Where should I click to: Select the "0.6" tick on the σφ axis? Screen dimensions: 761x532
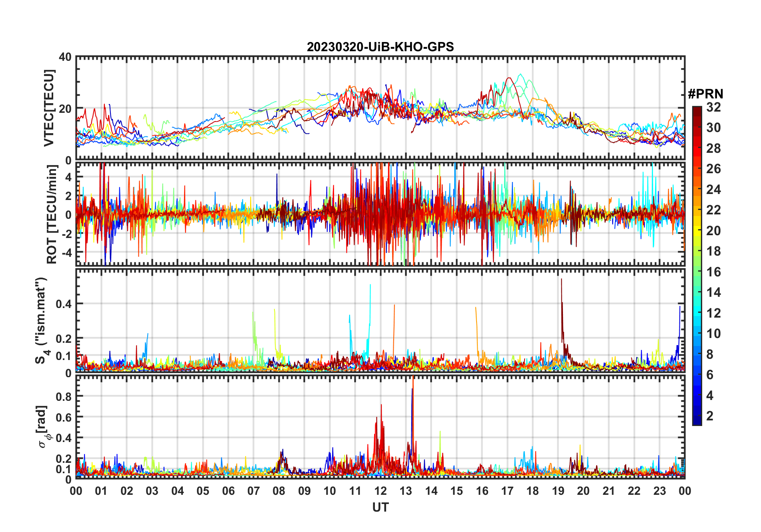pos(64,417)
